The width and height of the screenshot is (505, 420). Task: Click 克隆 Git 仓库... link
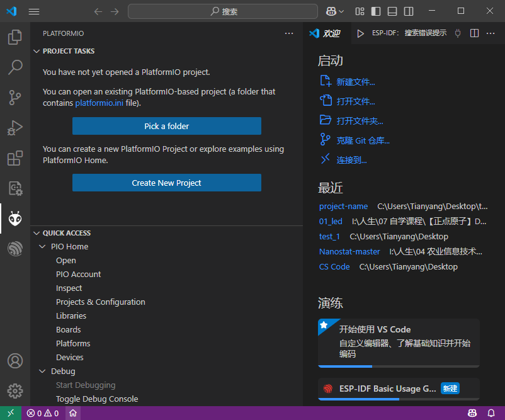(363, 141)
